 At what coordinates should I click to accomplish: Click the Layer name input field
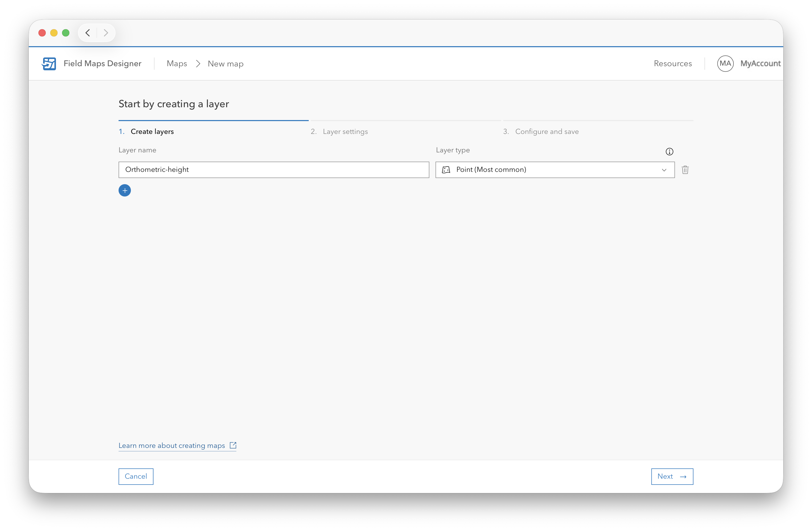274,170
